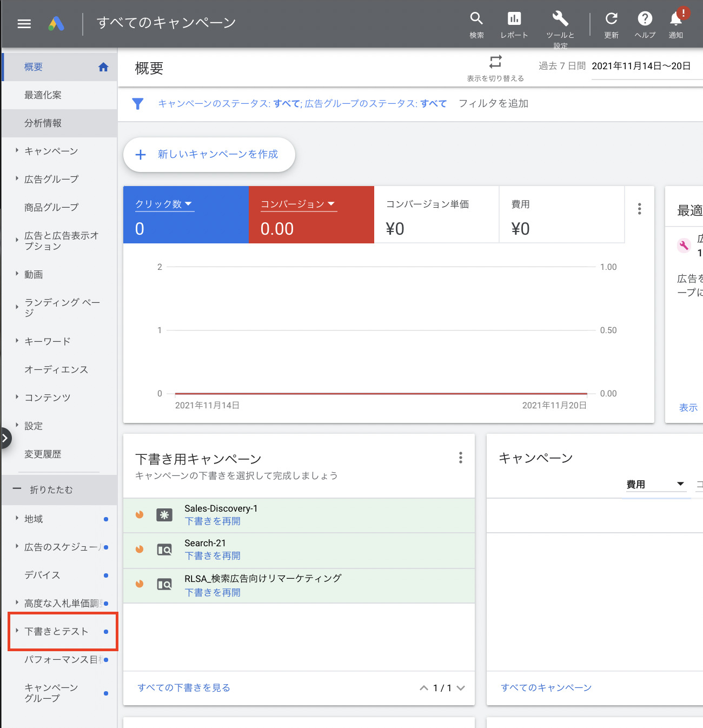The height and width of the screenshot is (728, 703).
Task: Toggle view with 表示を切り替える icon
Action: (x=495, y=62)
